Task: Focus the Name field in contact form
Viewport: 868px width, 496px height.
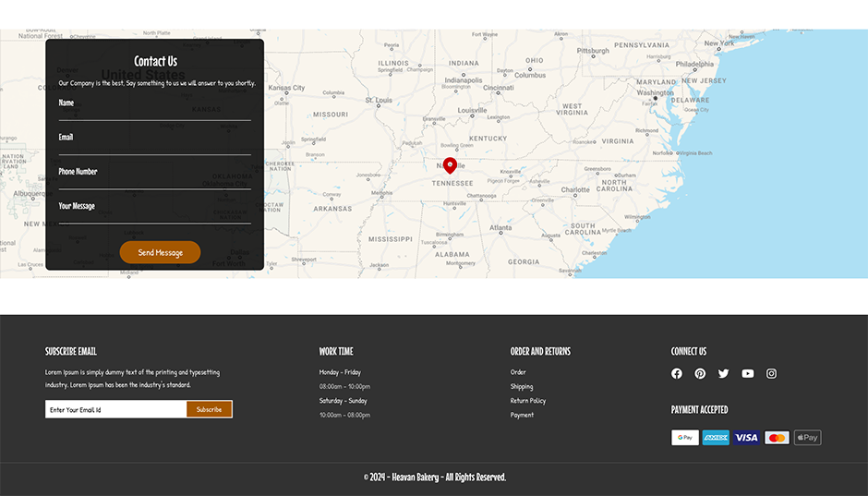Action: pyautogui.click(x=154, y=111)
